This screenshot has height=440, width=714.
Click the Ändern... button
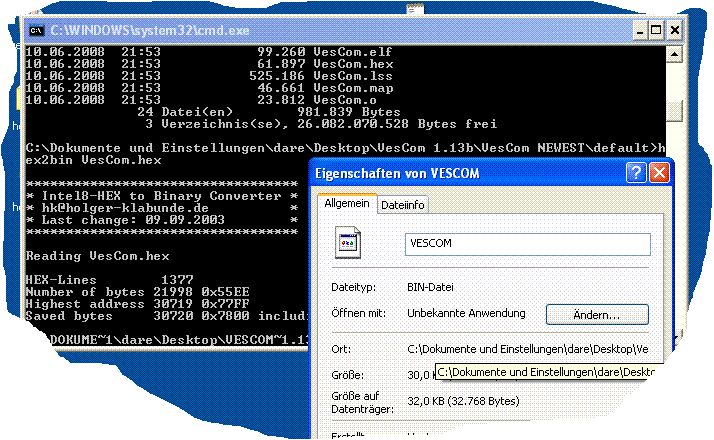(x=597, y=315)
